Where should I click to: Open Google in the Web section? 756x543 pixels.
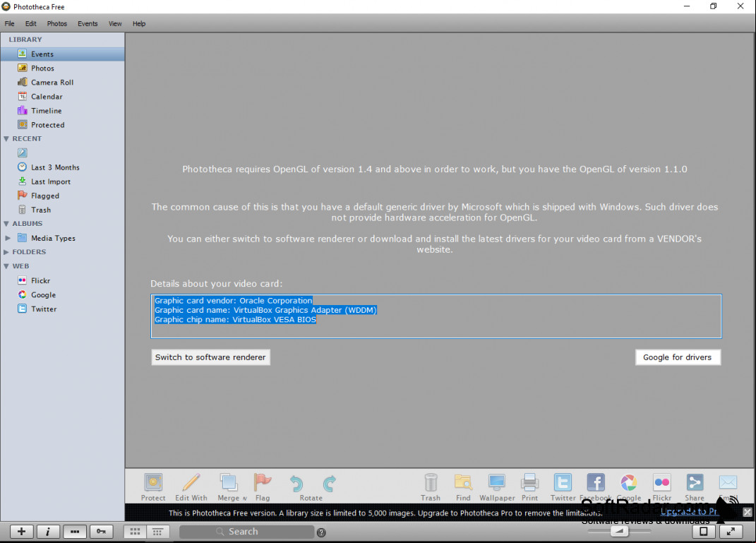point(63,294)
